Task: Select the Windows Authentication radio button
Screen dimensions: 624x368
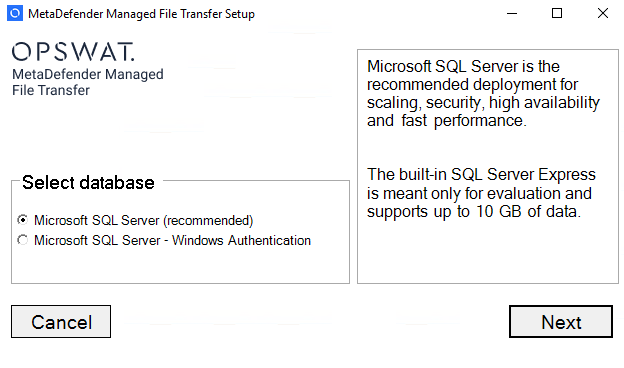Action: (23, 240)
